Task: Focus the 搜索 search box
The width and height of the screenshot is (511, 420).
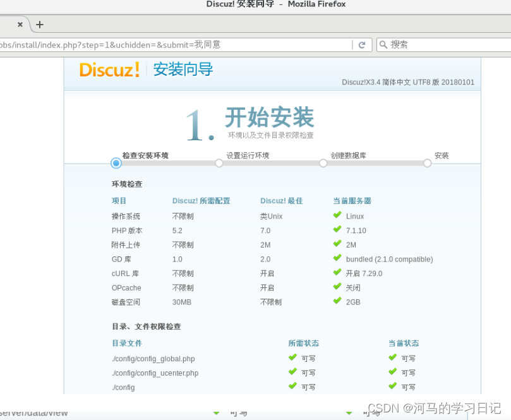Action: click(x=444, y=45)
